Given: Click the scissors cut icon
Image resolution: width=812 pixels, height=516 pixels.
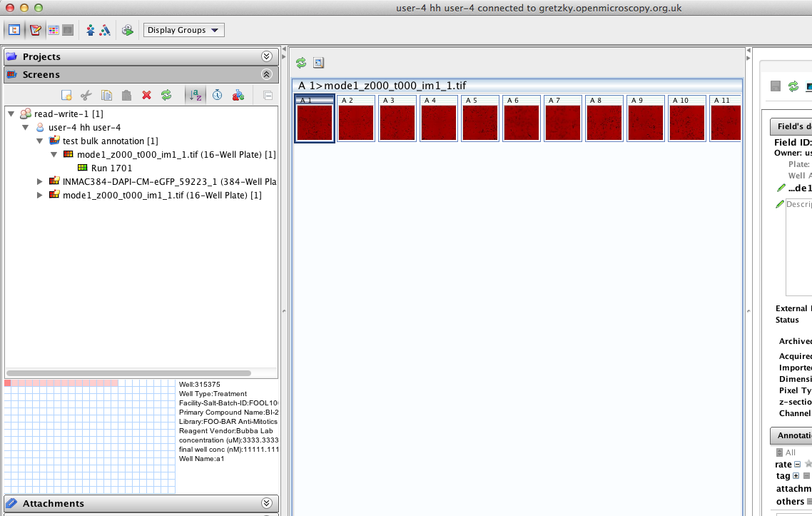Looking at the screenshot, I should (86, 95).
